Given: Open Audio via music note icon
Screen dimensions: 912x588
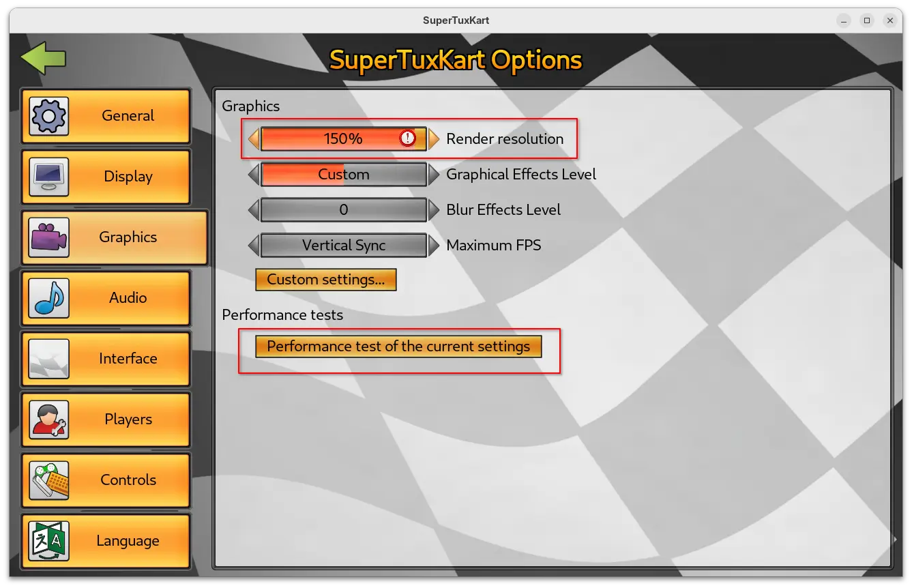Looking at the screenshot, I should click(48, 298).
